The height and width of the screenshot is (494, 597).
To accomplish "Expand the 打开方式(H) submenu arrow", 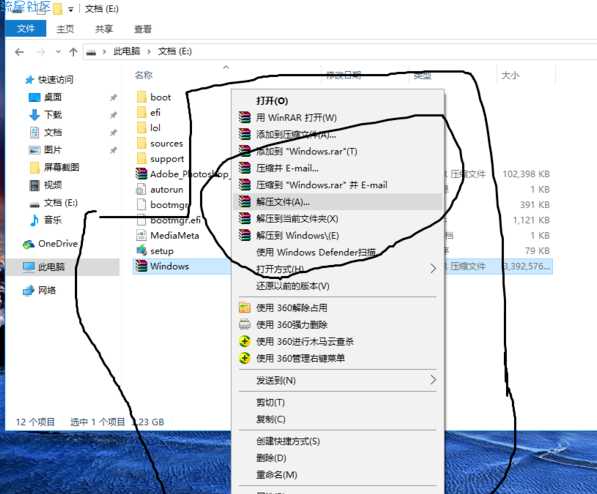I will (433, 269).
